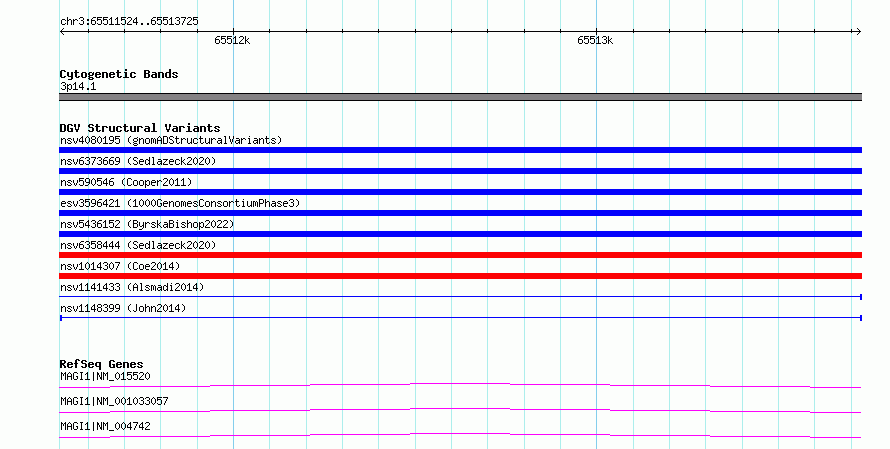The width and height of the screenshot is (890, 449).
Task: Click the left arrow of the ruler
Action: click(x=62, y=31)
